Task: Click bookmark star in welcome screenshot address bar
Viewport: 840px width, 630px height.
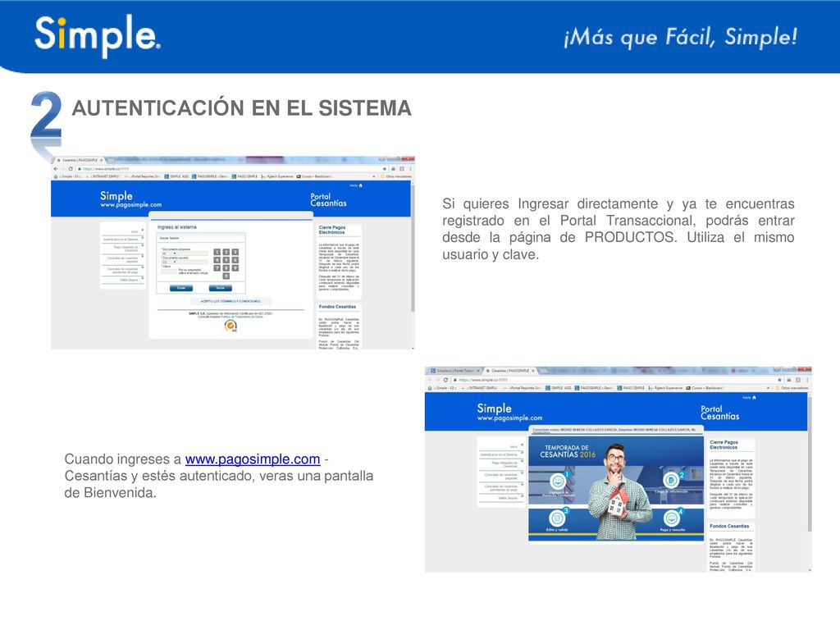Action: pos(780,380)
